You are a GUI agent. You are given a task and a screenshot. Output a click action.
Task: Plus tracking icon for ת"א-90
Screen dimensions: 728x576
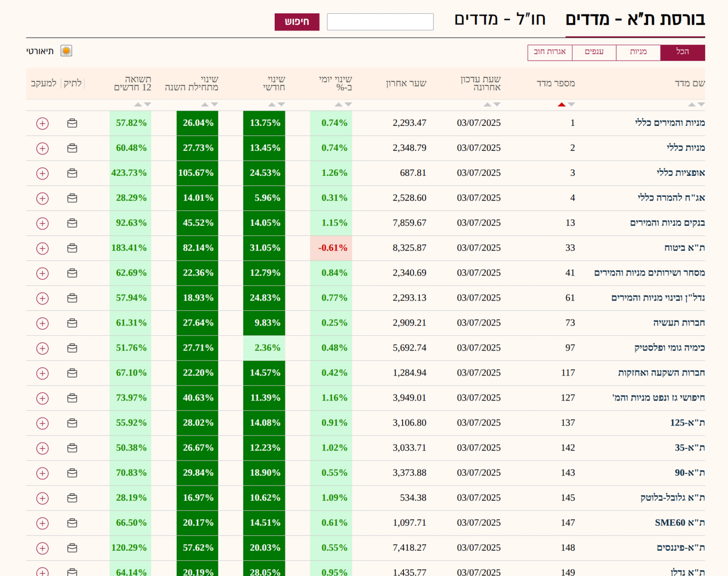point(42,473)
